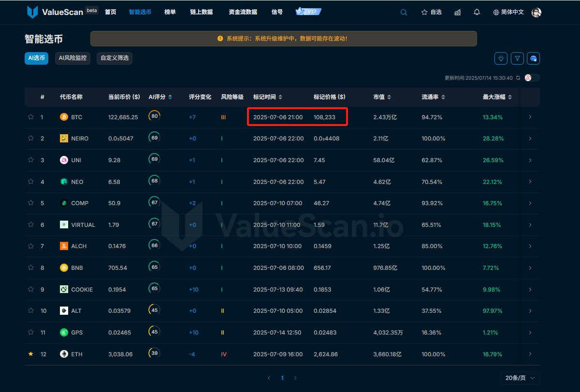This screenshot has height=392, width=580.
Task: Click the warning icon in system notice
Action: (220, 39)
